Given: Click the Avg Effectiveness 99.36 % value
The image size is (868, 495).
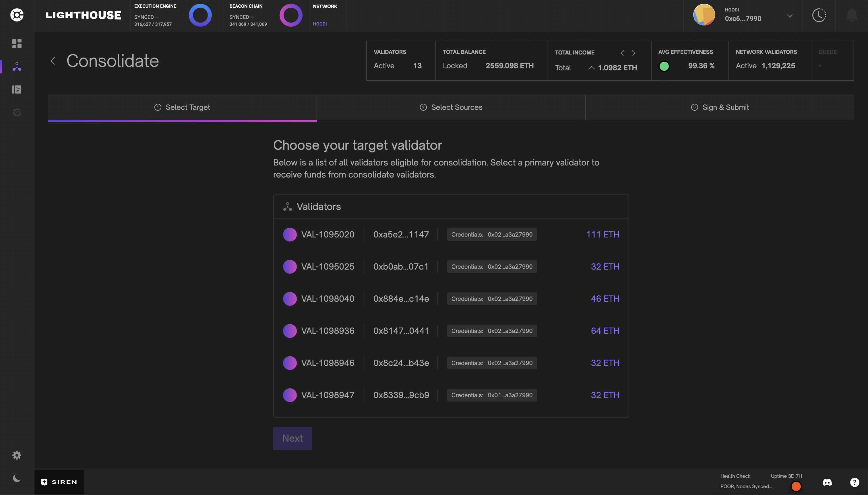Looking at the screenshot, I should [701, 66].
